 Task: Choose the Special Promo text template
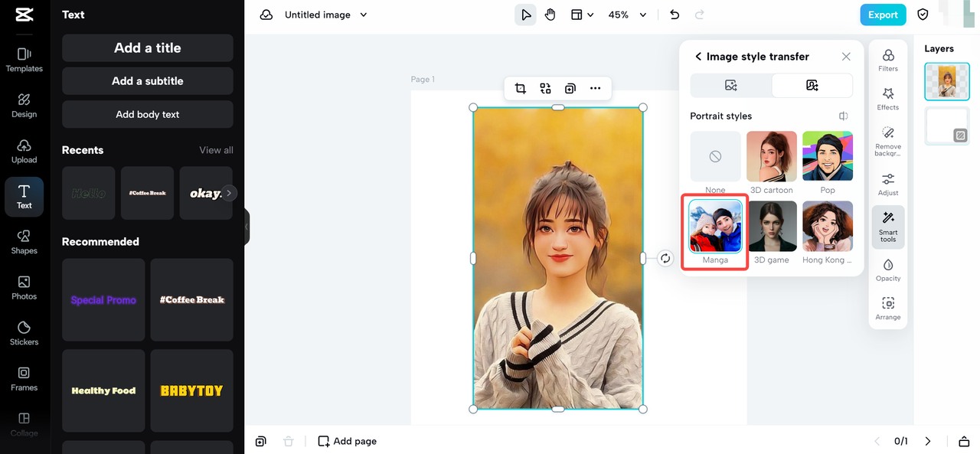pyautogui.click(x=103, y=300)
